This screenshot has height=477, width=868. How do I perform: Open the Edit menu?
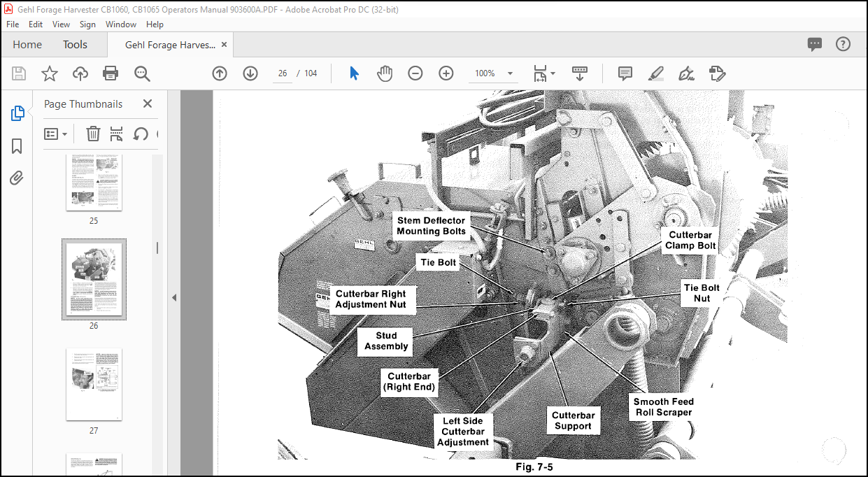[x=36, y=24]
